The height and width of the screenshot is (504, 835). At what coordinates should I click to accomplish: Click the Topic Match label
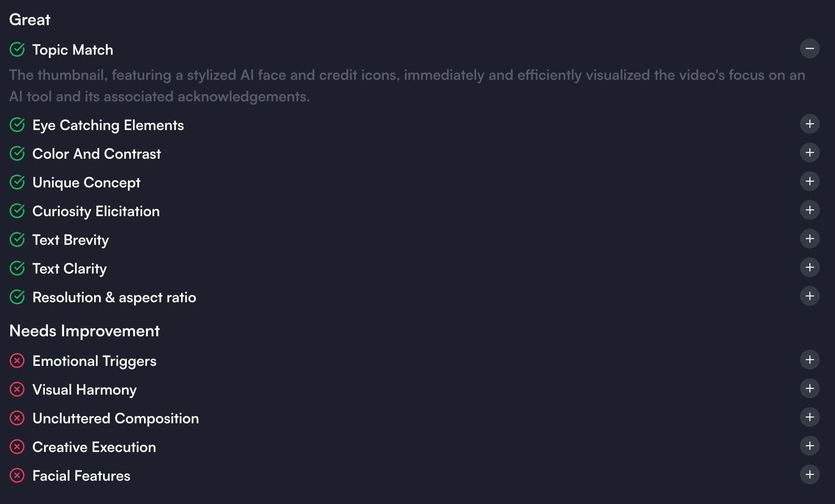[x=73, y=50]
